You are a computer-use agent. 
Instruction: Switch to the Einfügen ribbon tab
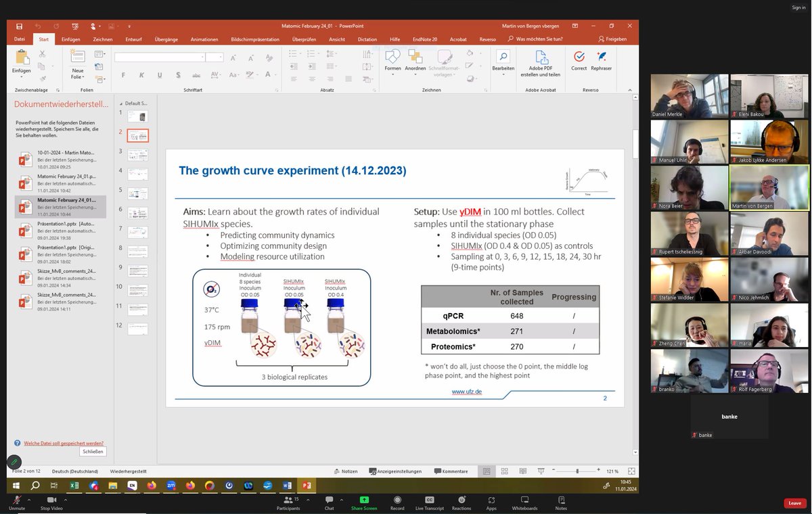tap(70, 39)
